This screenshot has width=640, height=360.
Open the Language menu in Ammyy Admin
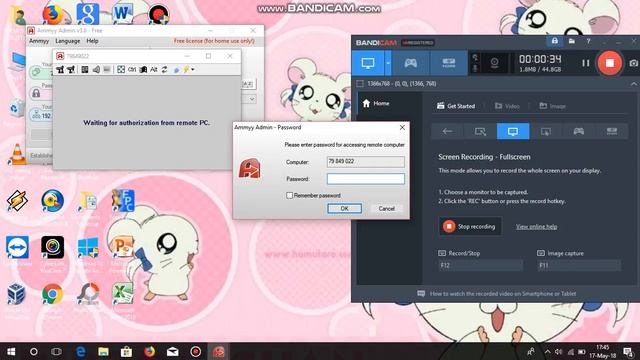(68, 41)
